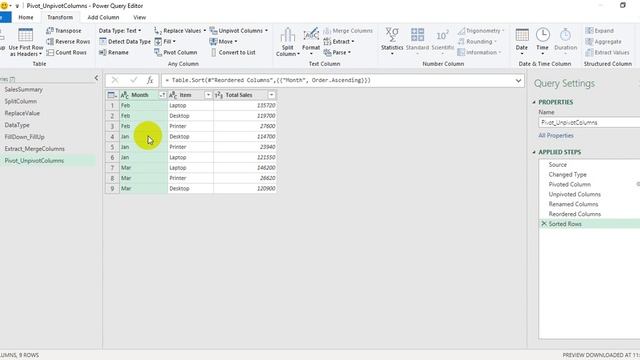Click the Transpose icon

50,31
